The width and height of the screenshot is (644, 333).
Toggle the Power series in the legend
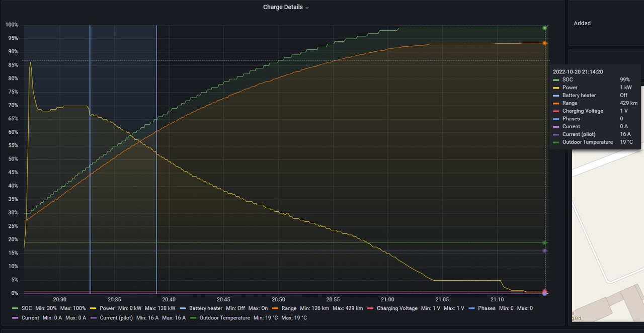107,308
